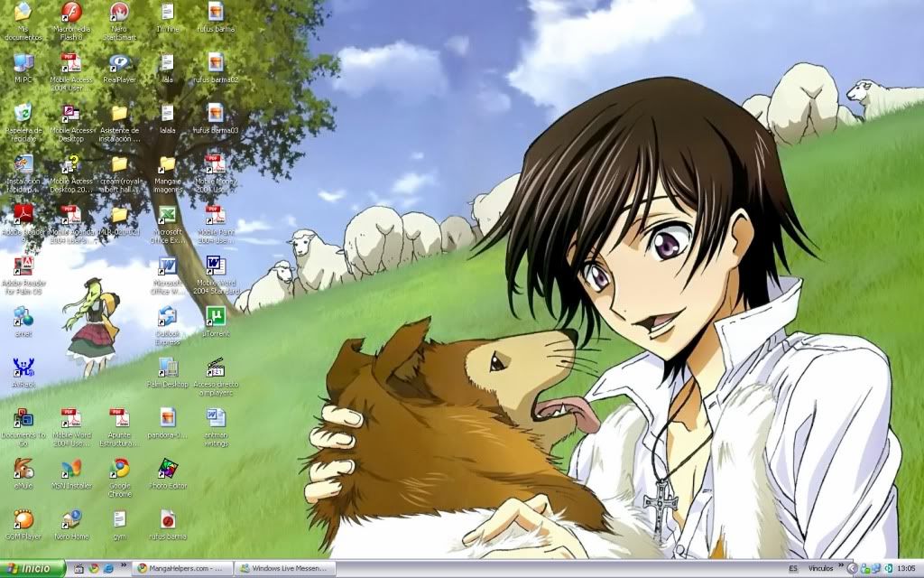Select the Papelera de reciclaje icon

coord(23,123)
